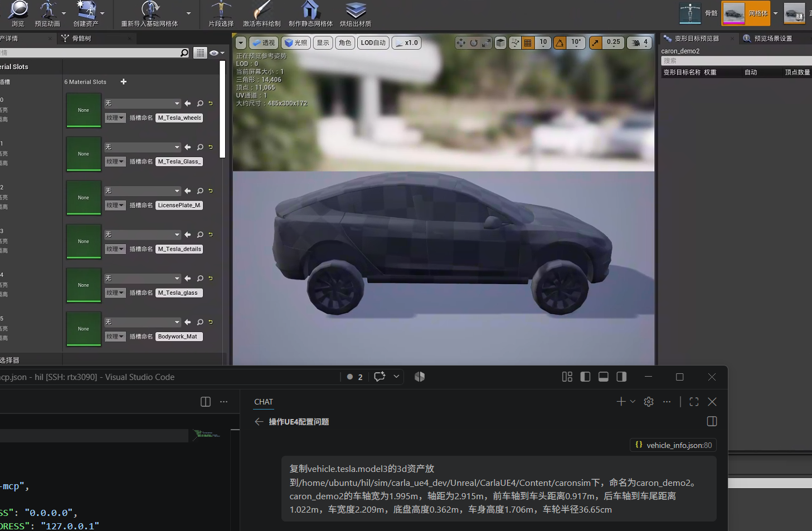Open the viewport options dropdown arrow
The width and height of the screenshot is (812, 531).
(x=241, y=43)
